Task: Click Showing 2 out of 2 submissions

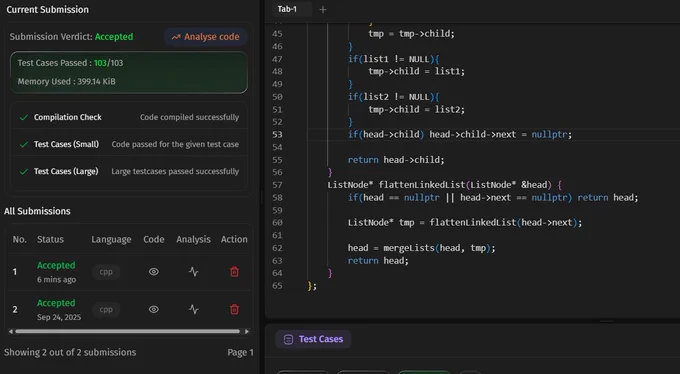Action: click(x=70, y=352)
